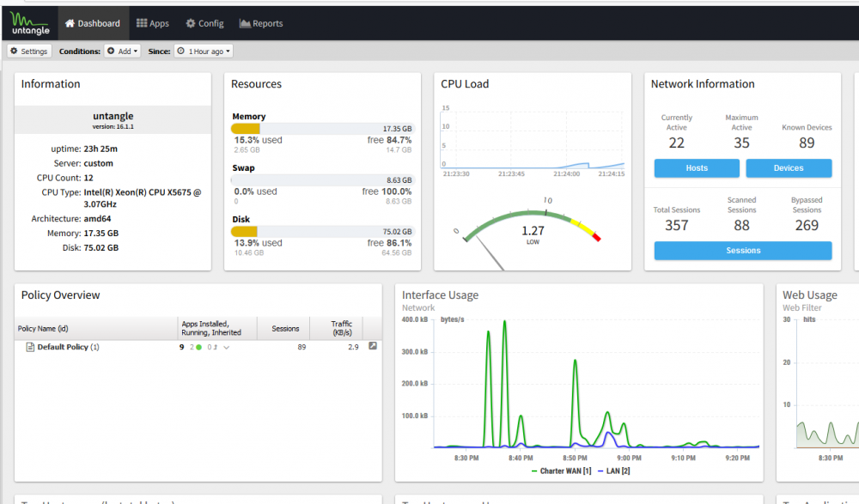Open the Dashboard tab
Screen dimensions: 859x504
(93, 23)
